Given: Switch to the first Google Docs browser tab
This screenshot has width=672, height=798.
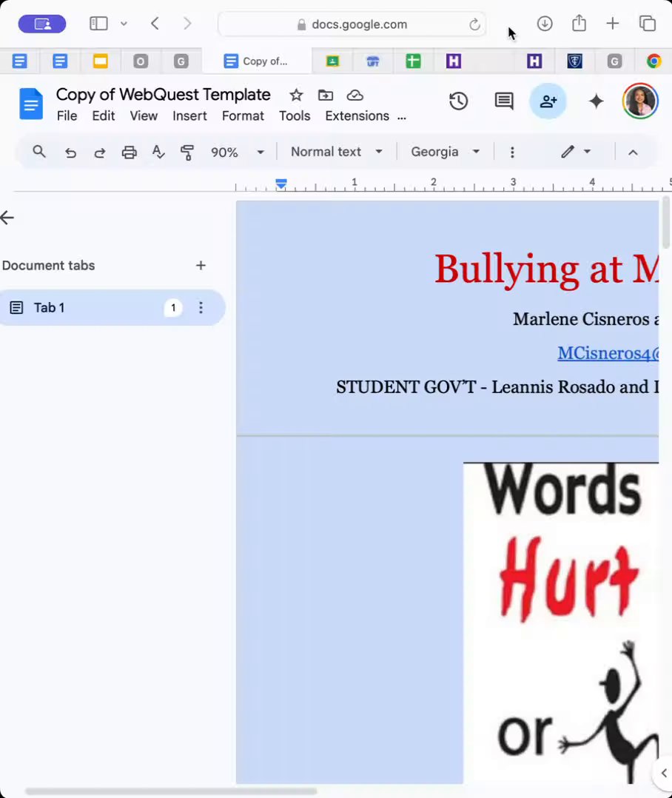Looking at the screenshot, I should point(19,61).
